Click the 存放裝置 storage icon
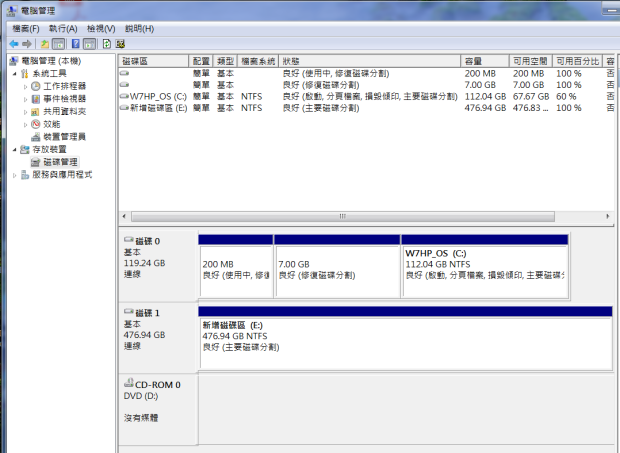 pos(25,149)
